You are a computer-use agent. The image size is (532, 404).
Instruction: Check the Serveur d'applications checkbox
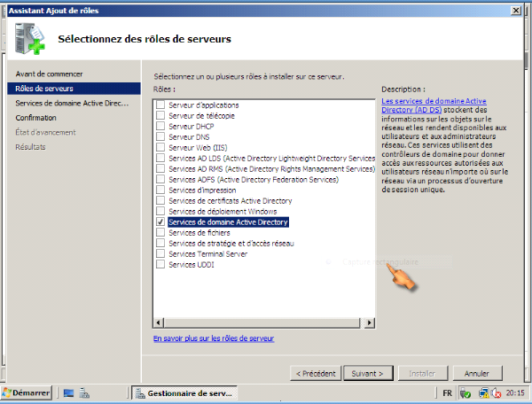[160, 105]
